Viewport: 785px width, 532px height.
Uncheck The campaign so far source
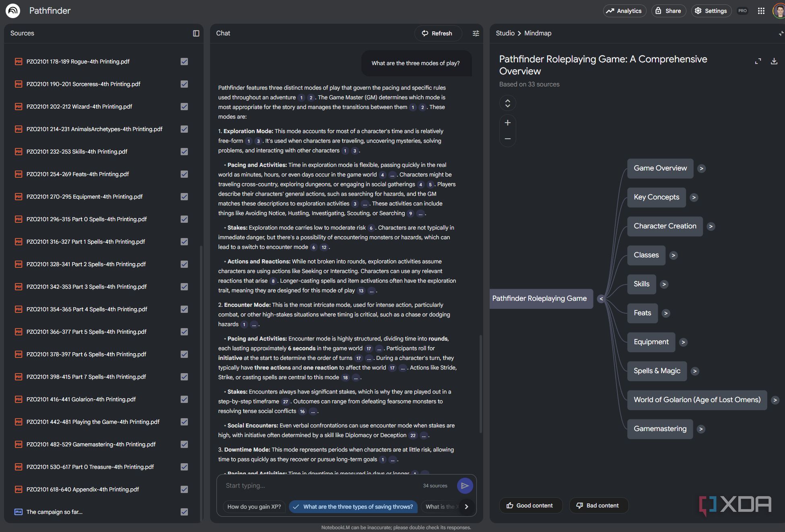pyautogui.click(x=184, y=512)
